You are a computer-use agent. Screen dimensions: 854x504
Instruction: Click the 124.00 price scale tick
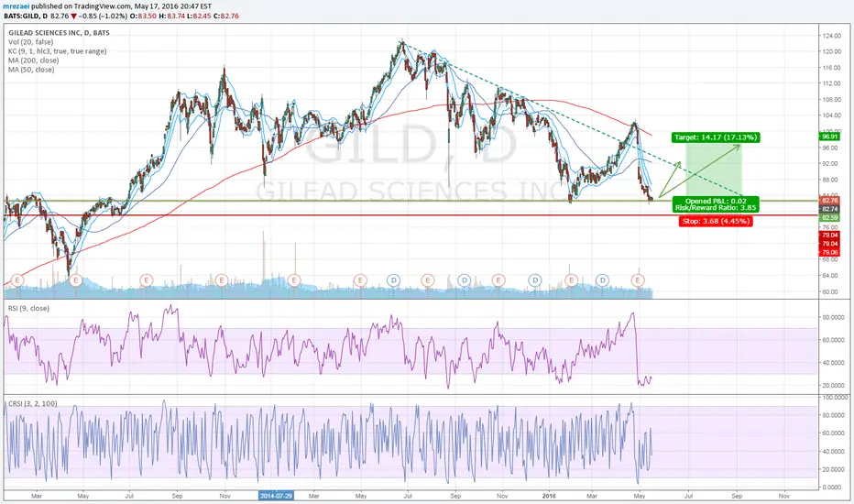[x=831, y=36]
